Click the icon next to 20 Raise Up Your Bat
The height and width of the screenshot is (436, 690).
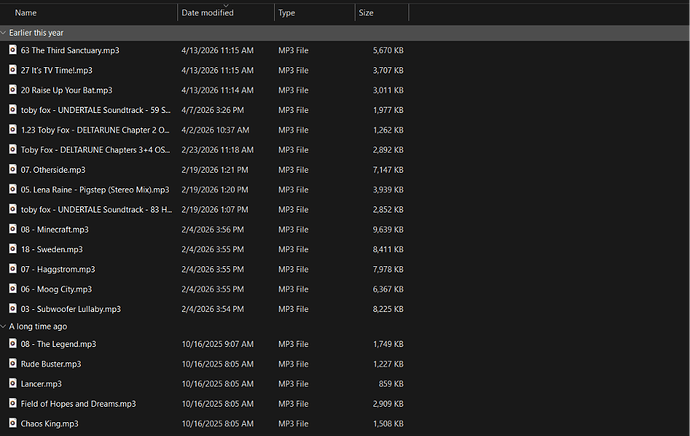[x=13, y=89]
